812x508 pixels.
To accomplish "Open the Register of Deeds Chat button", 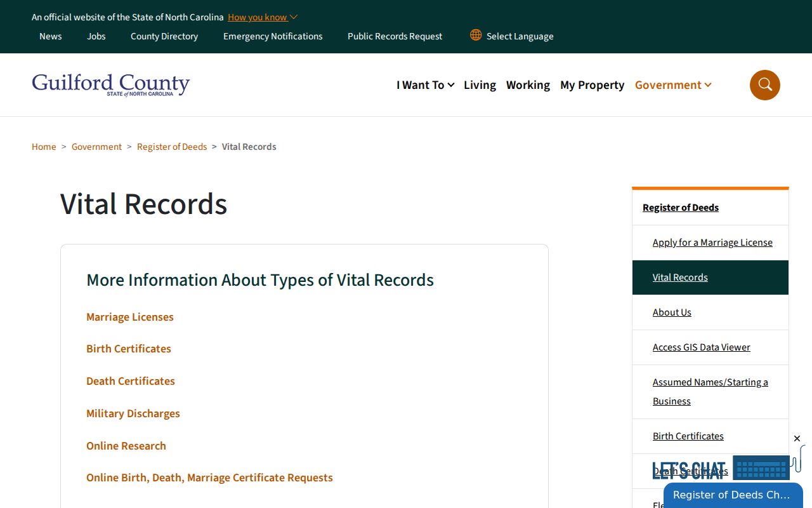I will [733, 495].
